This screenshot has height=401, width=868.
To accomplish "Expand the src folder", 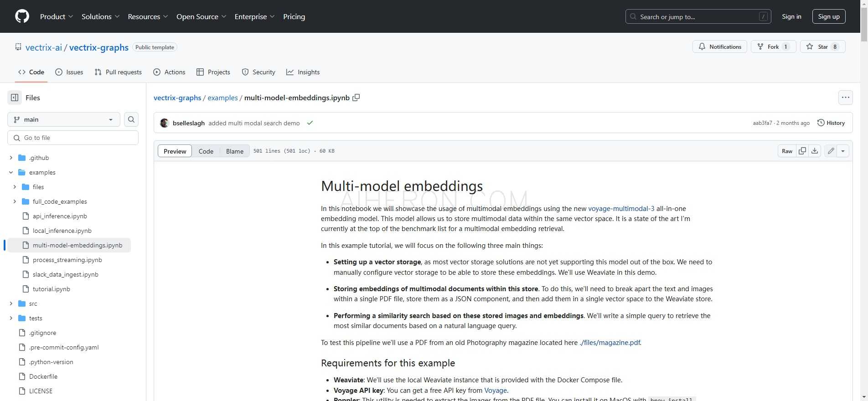I will (11, 303).
